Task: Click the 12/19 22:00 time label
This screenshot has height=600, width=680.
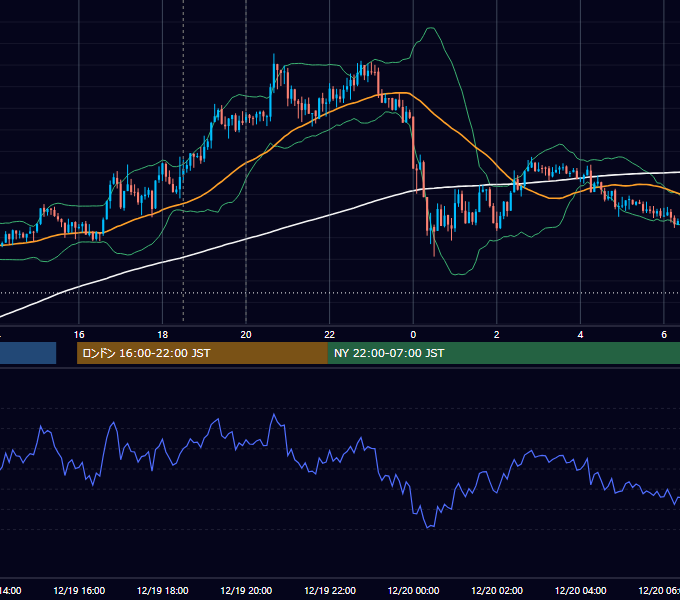Action: pyautogui.click(x=330, y=590)
